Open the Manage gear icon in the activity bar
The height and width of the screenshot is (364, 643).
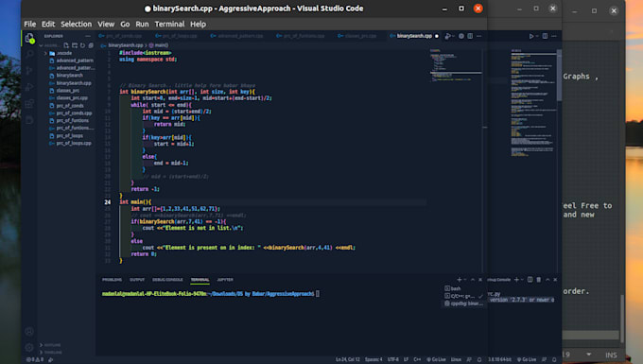click(x=29, y=348)
